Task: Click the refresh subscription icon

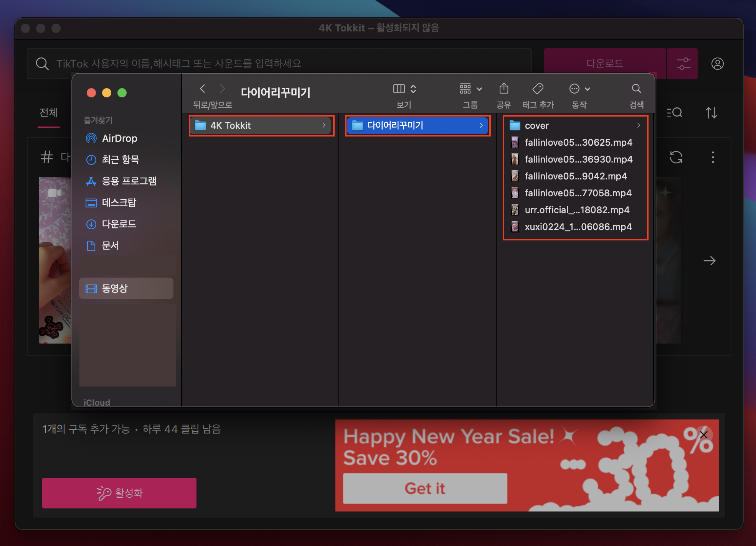Action: click(676, 157)
